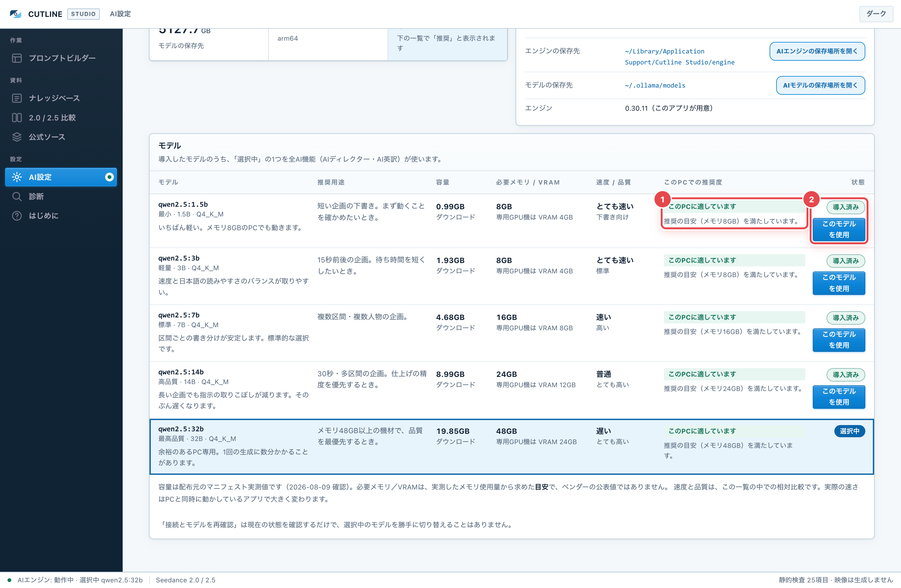This screenshot has width=901, height=588.
Task: Click 導入済み badge for qwen2.5:7b
Action: (845, 317)
